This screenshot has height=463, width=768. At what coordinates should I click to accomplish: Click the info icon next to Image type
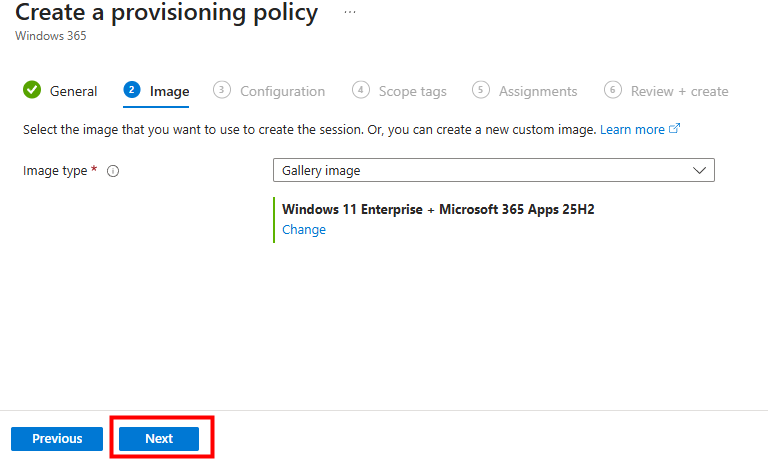pyautogui.click(x=113, y=171)
